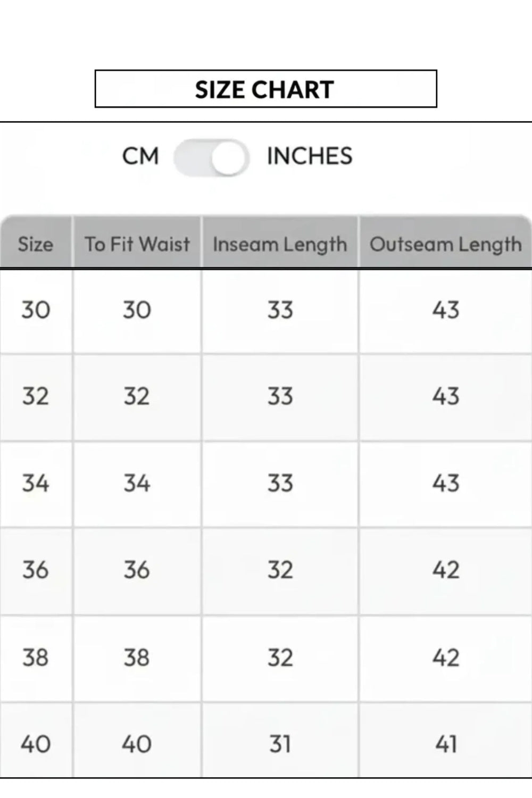The image size is (532, 798).
Task: Select size 32 in the Size column
Action: (x=36, y=396)
